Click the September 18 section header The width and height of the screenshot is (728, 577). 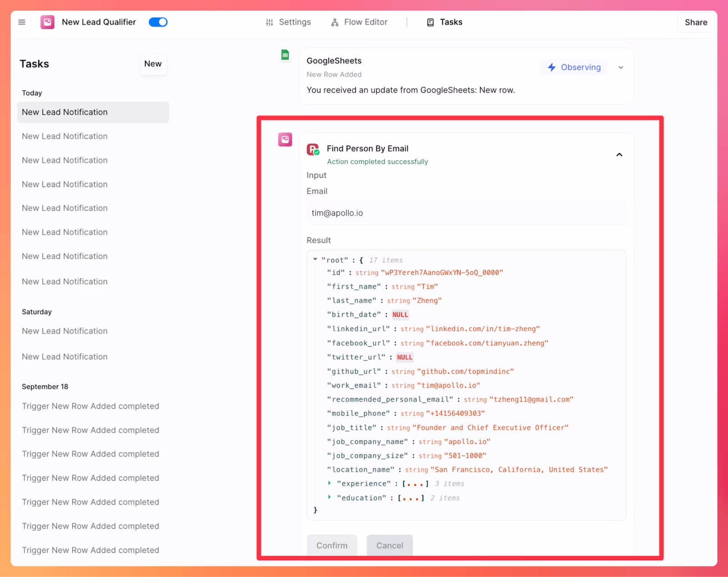click(x=45, y=386)
